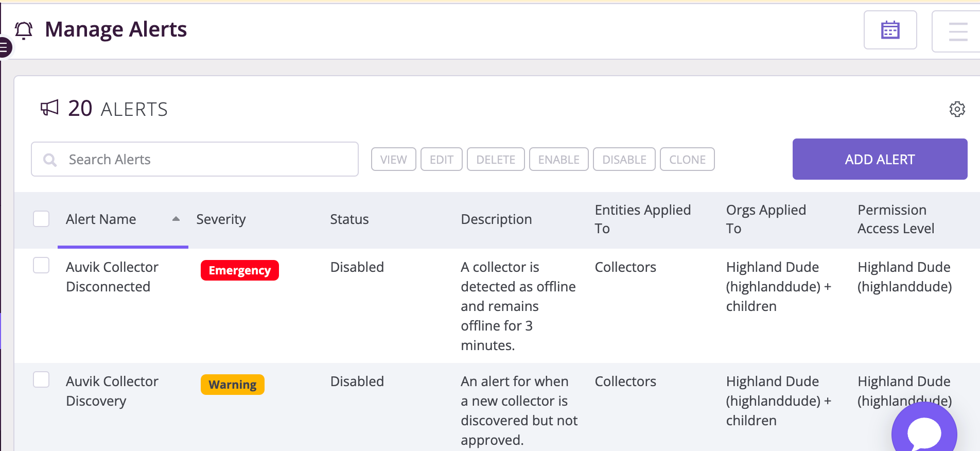Open the hamburger list menu at top right
This screenshot has width=980, height=451.
957,31
